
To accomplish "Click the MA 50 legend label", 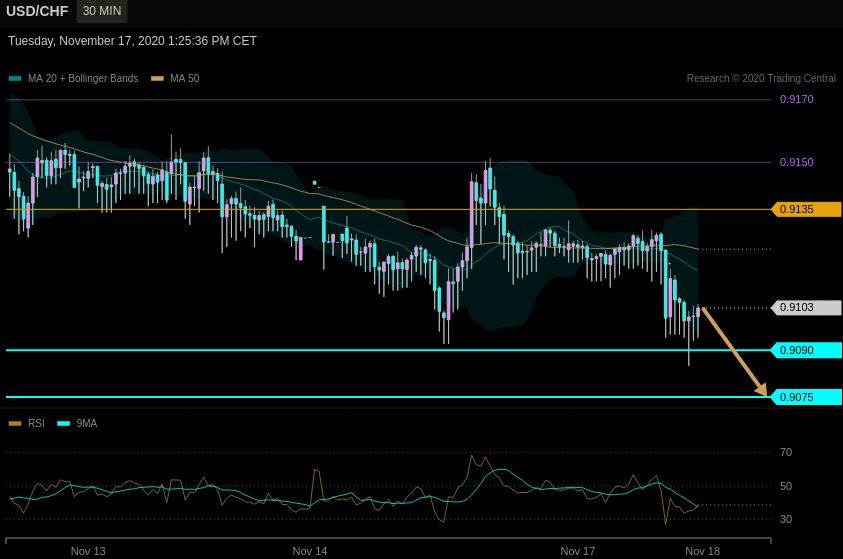I will 184,78.
